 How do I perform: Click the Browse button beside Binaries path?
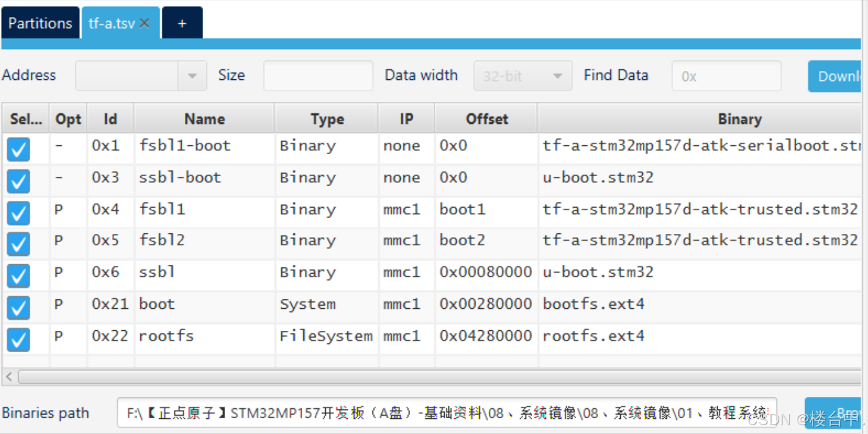pos(833,413)
